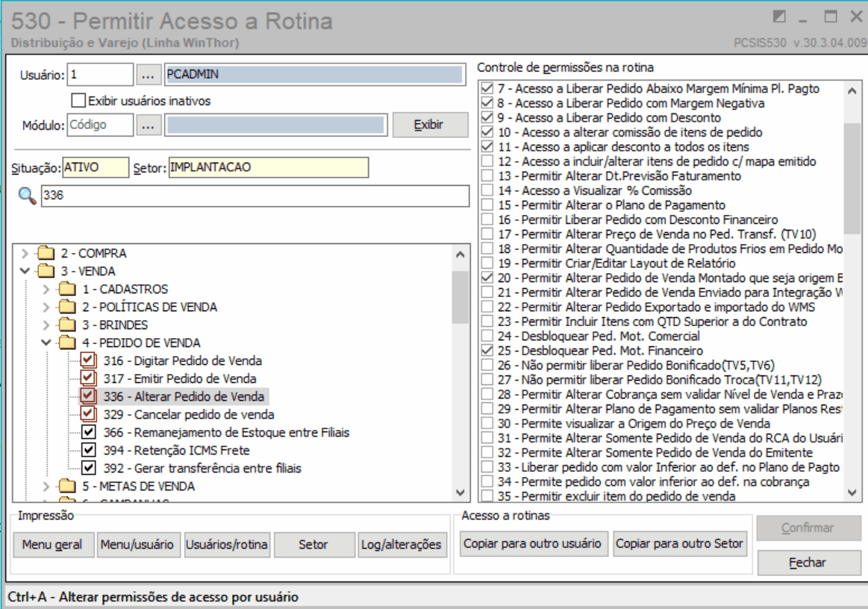This screenshot has height=609, width=868.
Task: Enable permission 24 Desbloquear Ped. Mot. Comercial
Action: [x=487, y=336]
